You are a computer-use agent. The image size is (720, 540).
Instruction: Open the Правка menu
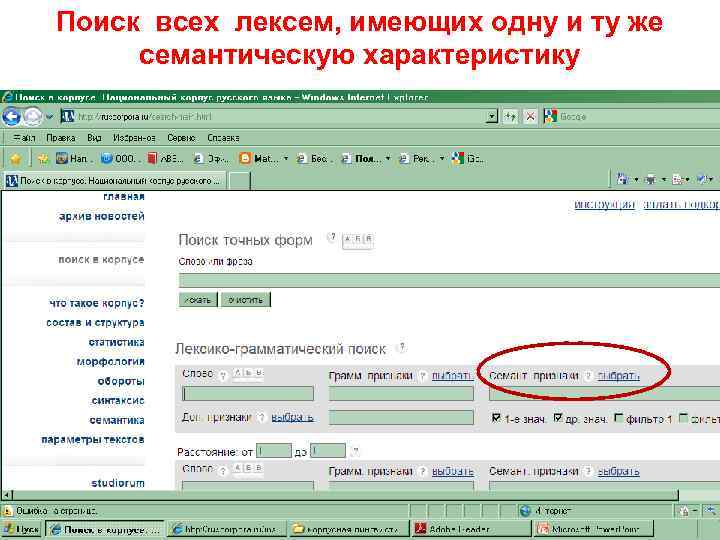click(61, 138)
